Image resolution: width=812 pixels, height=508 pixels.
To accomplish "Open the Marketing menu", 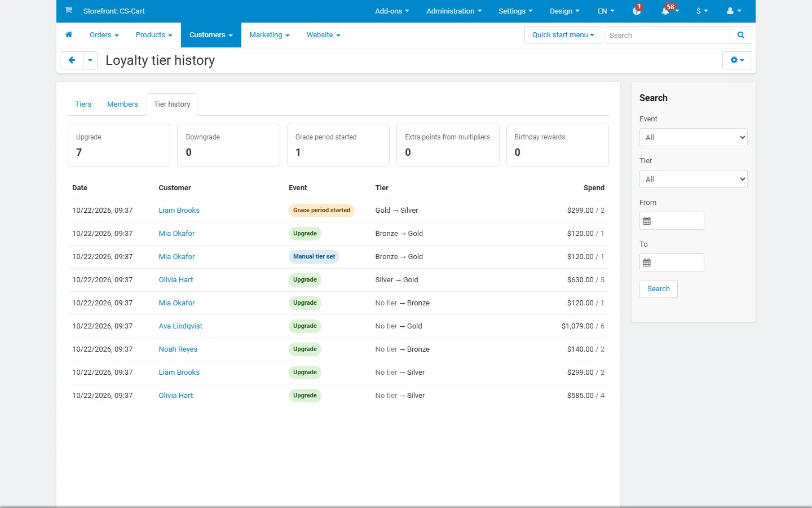I will (270, 35).
